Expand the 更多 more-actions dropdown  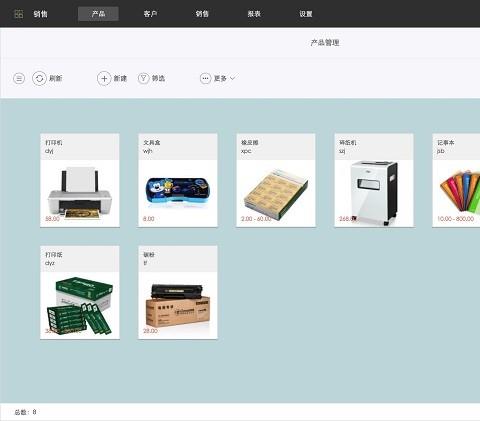pyautogui.click(x=218, y=79)
